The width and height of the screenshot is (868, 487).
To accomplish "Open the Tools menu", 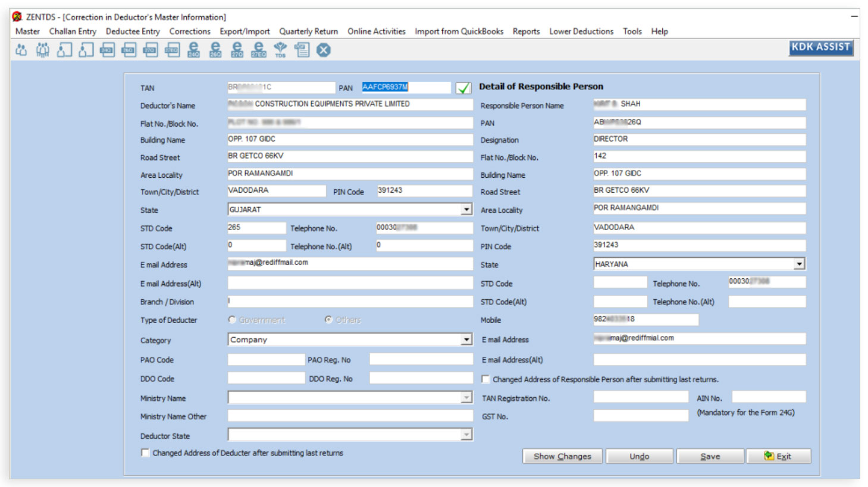I will (x=632, y=32).
